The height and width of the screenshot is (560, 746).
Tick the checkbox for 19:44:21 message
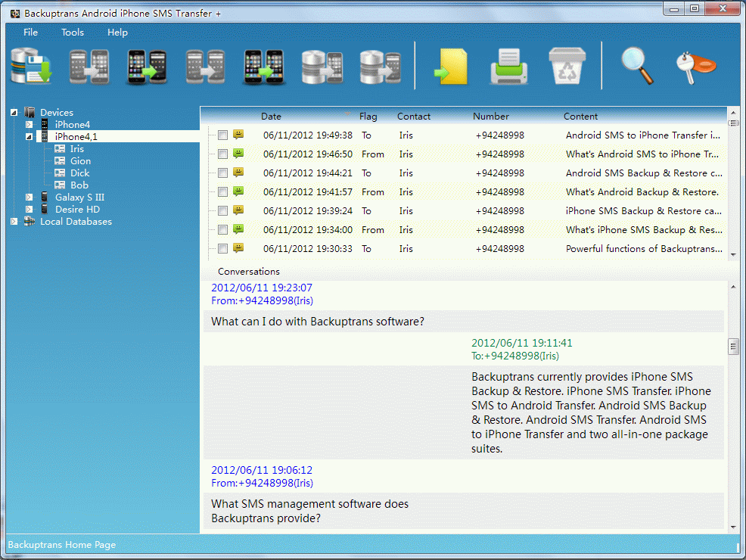pos(222,173)
